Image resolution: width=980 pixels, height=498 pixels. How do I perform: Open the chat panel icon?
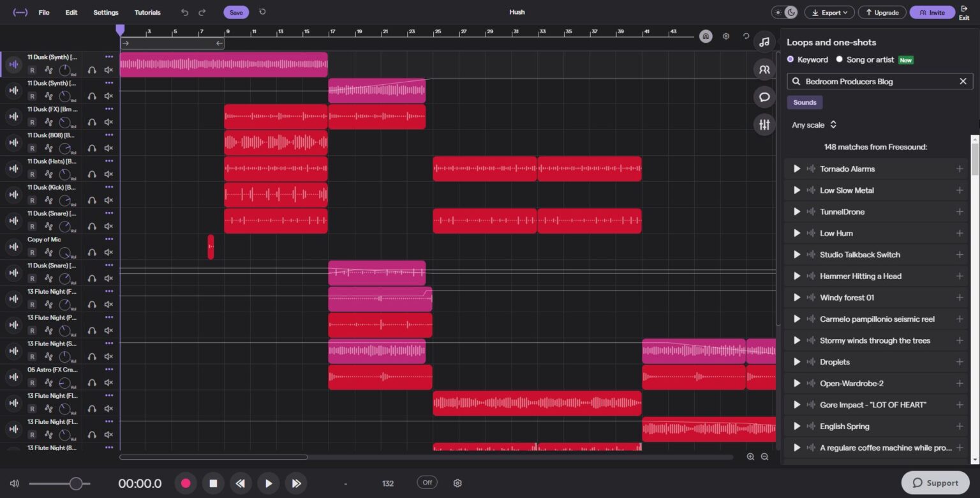[764, 96]
